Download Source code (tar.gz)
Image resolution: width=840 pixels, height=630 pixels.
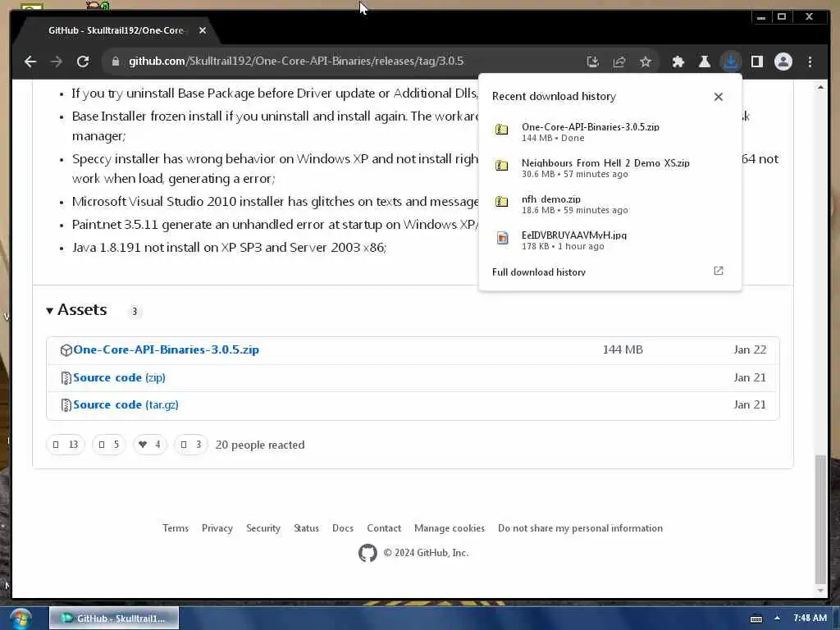126,405
